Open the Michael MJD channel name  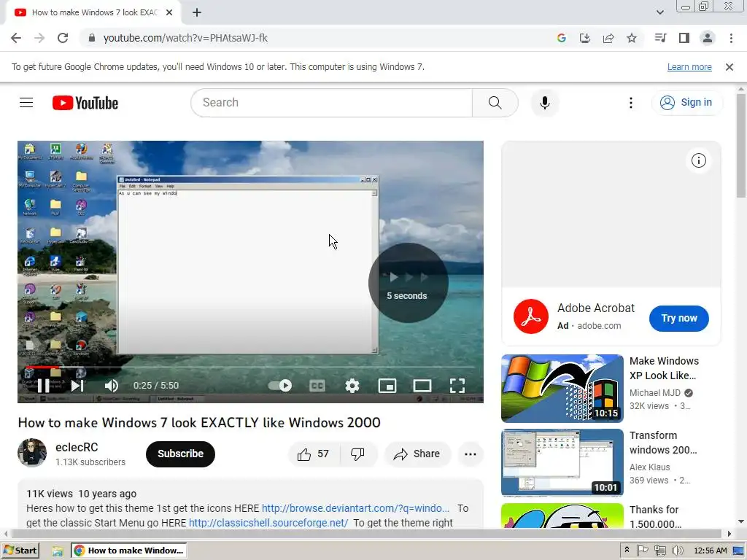(655, 393)
